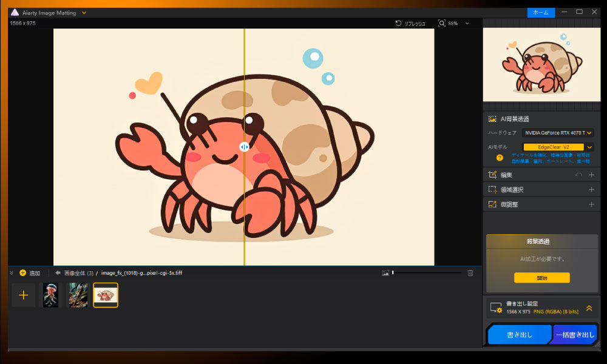
Task: Click the undo arrow in 編集 row
Action: tap(578, 175)
